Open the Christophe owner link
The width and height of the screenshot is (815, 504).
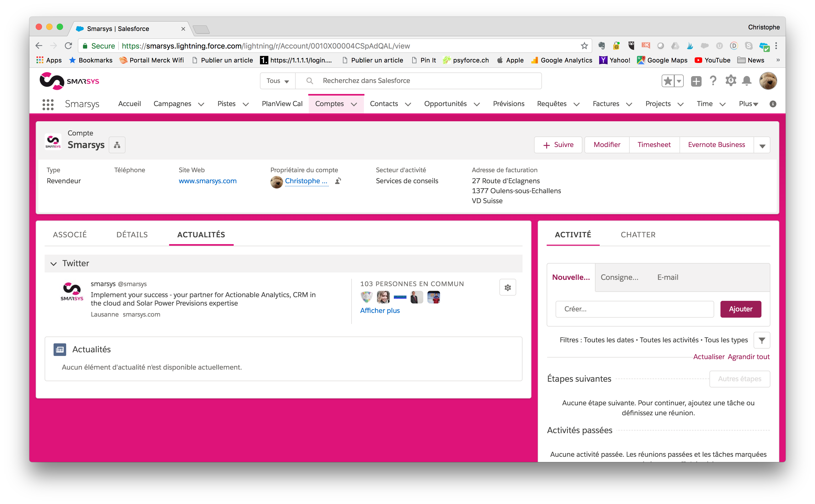306,181
